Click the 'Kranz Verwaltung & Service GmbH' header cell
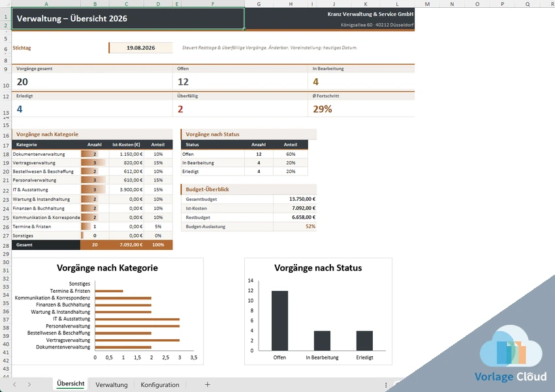555x392 pixels. (x=370, y=14)
